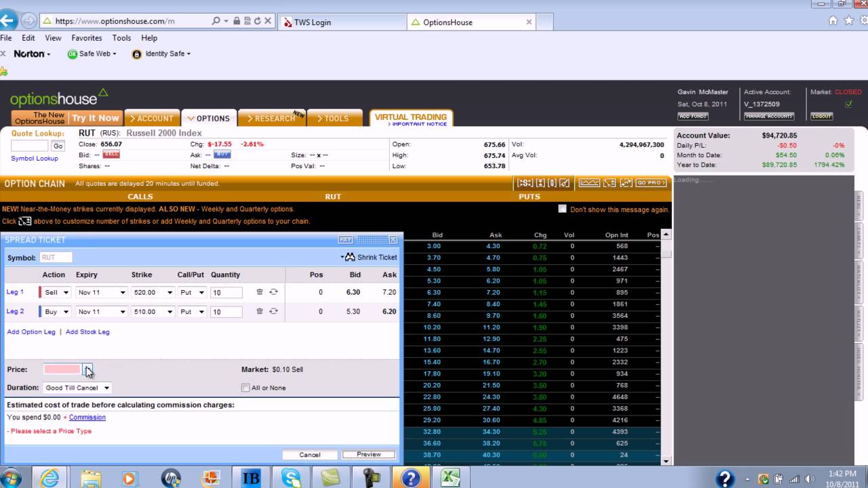868x488 pixels.
Task: Click the Symbol Lookup link
Action: tap(35, 158)
